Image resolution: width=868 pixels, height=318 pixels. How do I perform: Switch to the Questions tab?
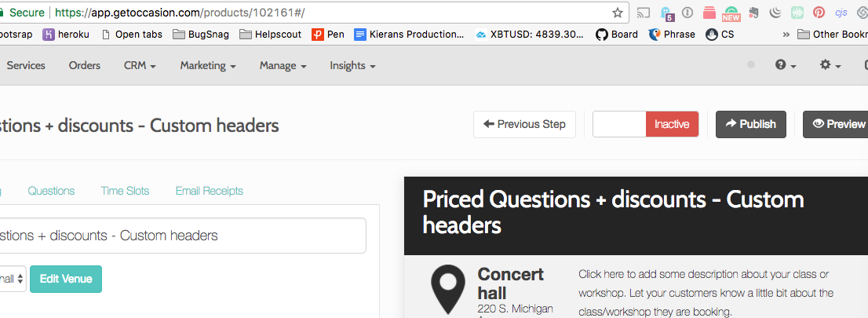pos(51,191)
